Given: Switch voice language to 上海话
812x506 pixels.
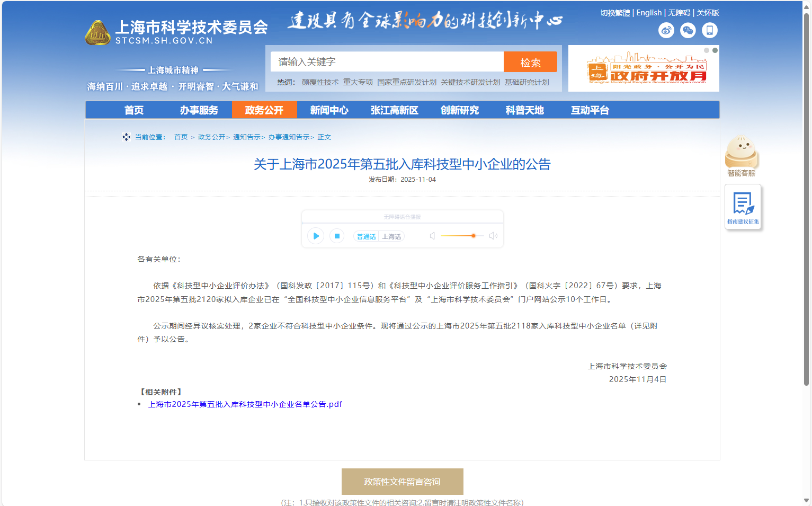Looking at the screenshot, I should tap(391, 236).
